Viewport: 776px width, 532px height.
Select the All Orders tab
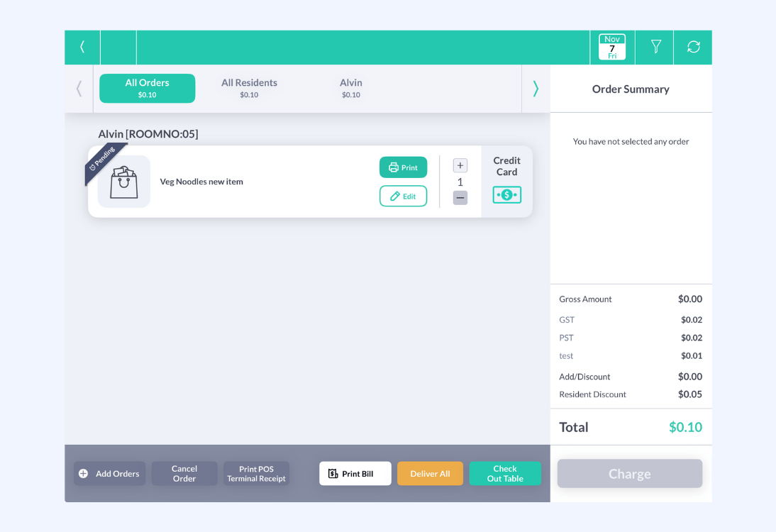click(147, 88)
